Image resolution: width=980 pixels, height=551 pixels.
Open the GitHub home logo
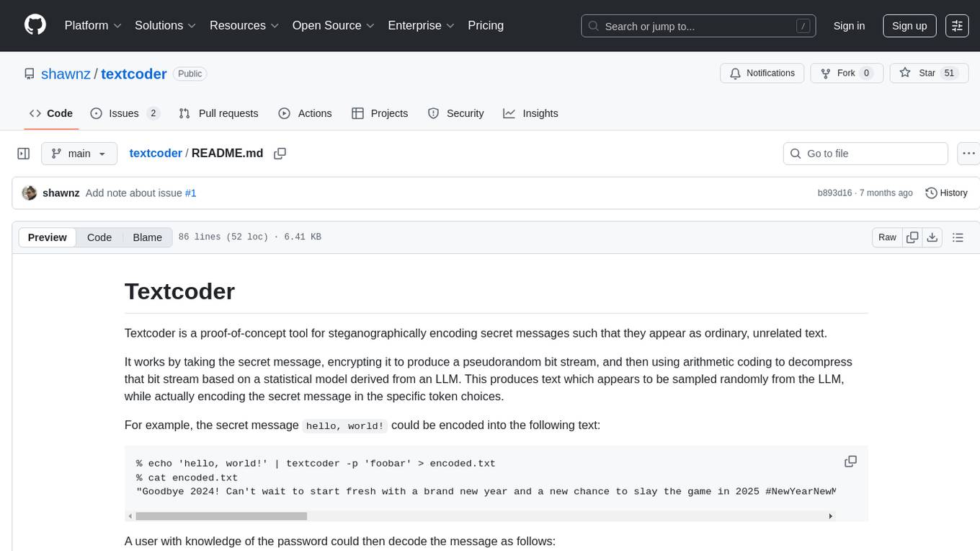(35, 25)
